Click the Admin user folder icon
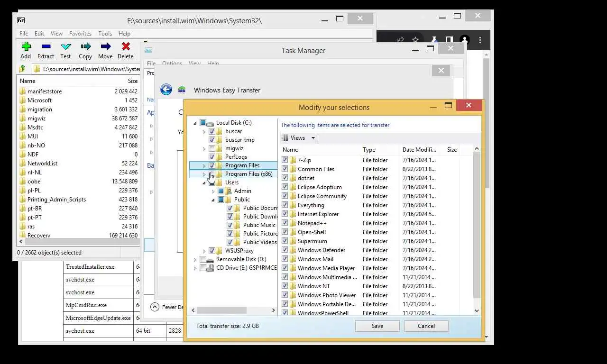The image size is (607, 364). (228, 191)
